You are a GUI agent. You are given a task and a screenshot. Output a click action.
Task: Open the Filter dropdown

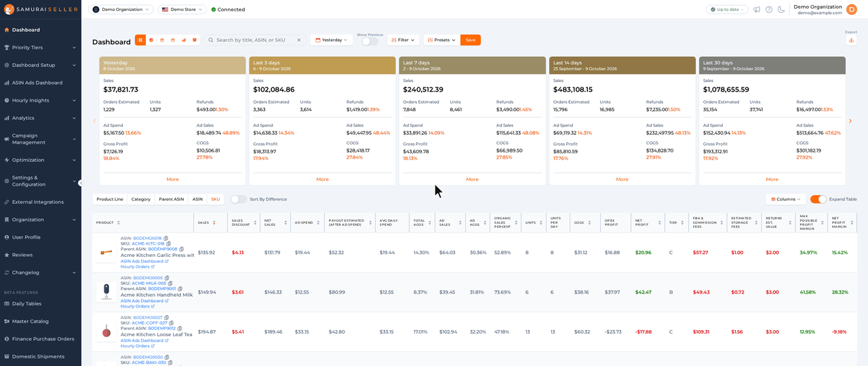[x=403, y=40]
